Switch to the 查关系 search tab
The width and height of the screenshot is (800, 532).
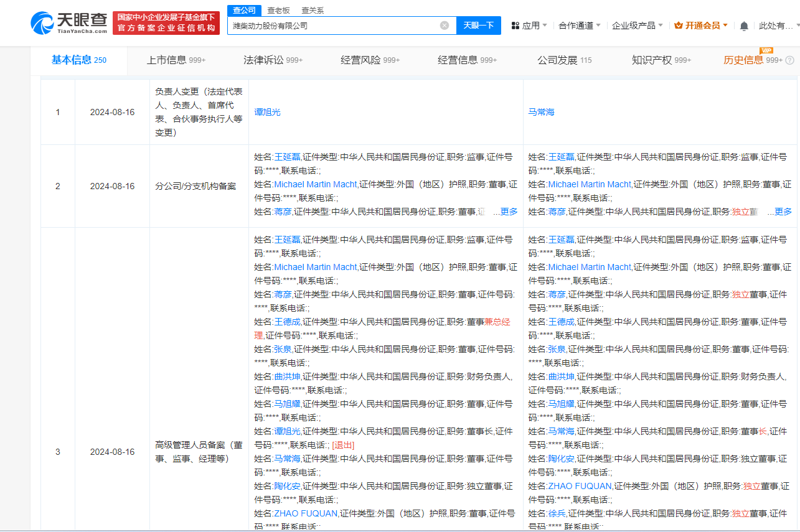[x=313, y=10]
